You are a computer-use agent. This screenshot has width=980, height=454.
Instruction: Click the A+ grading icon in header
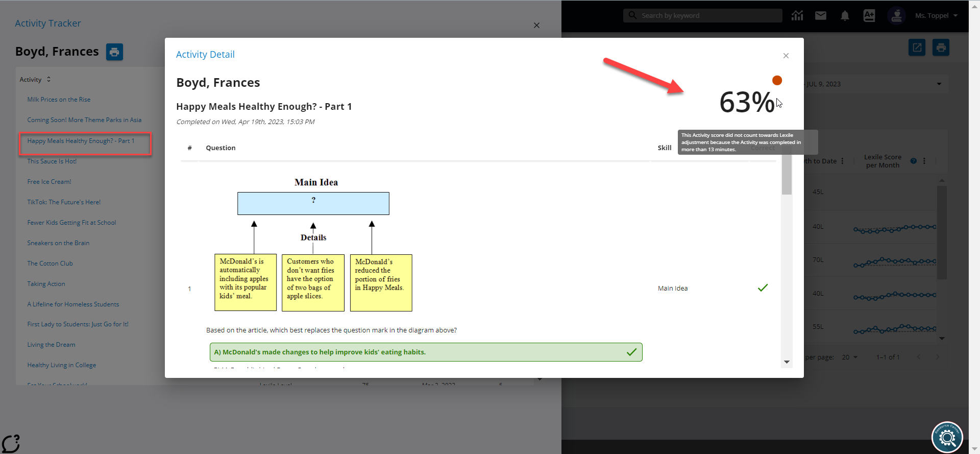pyautogui.click(x=869, y=15)
